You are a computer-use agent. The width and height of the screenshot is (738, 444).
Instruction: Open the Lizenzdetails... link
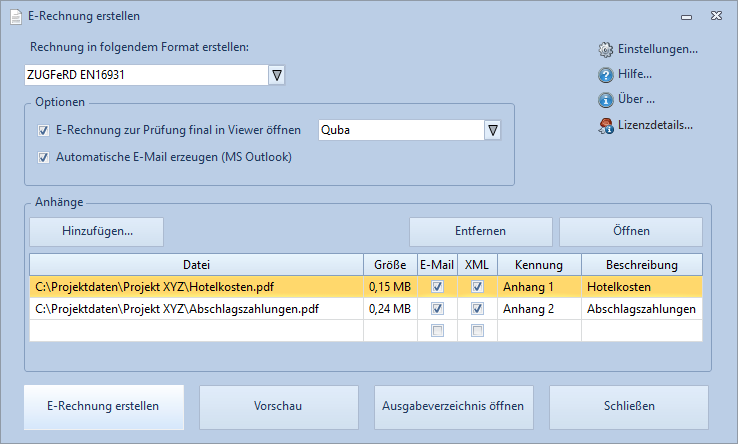655,125
